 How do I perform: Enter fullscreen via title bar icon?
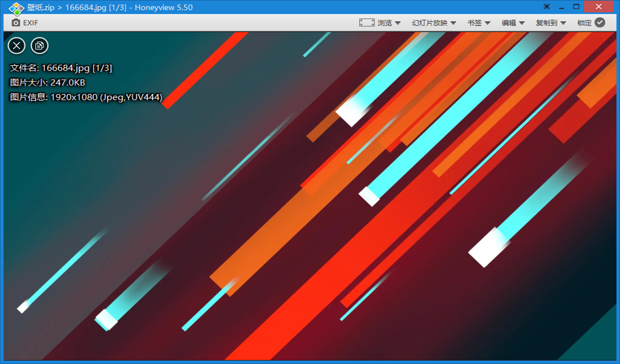tap(547, 7)
